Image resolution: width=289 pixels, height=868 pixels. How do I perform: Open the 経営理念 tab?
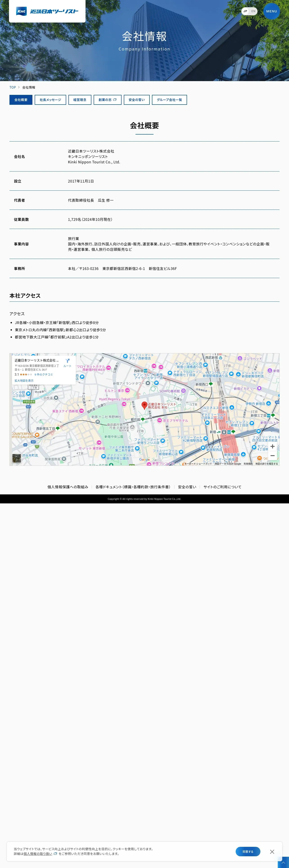point(80,100)
